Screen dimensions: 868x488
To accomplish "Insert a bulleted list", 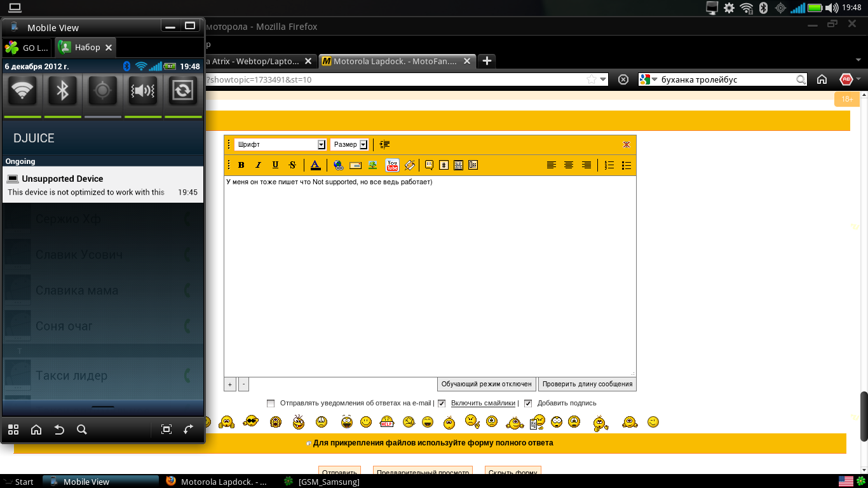I will tap(627, 165).
